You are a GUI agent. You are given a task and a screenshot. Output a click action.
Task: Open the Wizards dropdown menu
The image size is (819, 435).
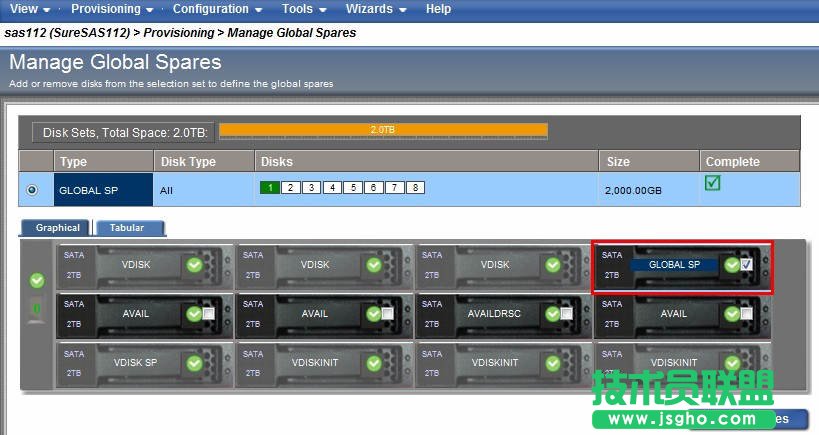(375, 9)
